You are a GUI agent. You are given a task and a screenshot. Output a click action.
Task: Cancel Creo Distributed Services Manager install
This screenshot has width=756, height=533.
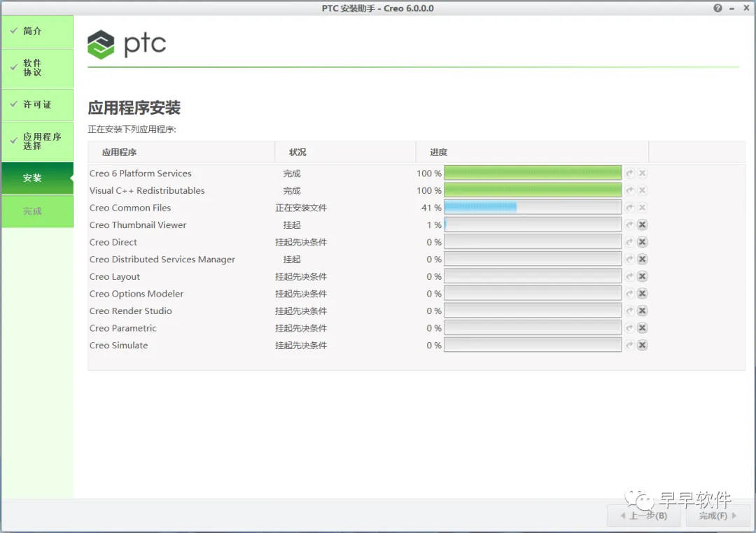coord(642,260)
